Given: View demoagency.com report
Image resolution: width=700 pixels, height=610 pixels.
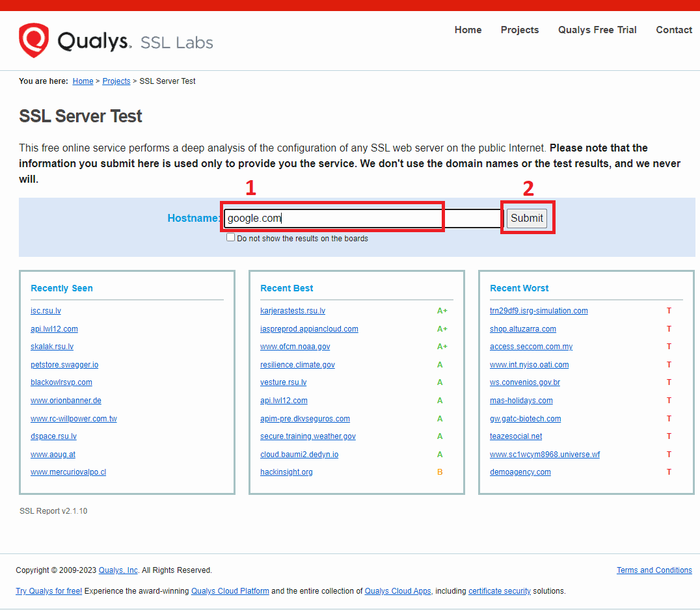Looking at the screenshot, I should (x=520, y=472).
